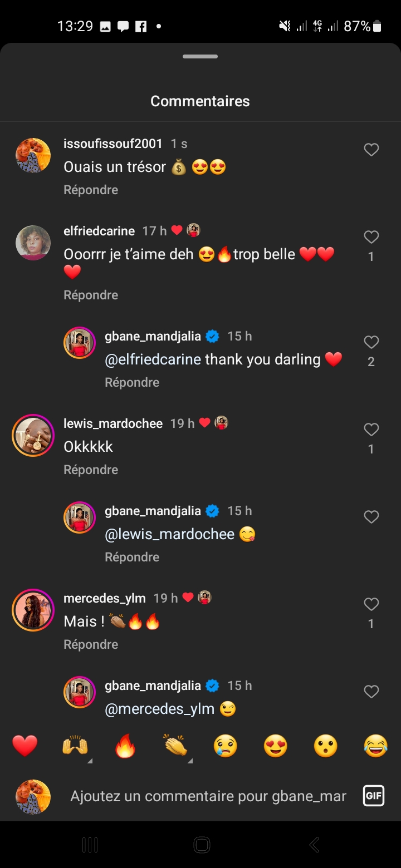Screen dimensions: 401x868
Task: Insert the fire quick emoji
Action: pyautogui.click(x=125, y=746)
